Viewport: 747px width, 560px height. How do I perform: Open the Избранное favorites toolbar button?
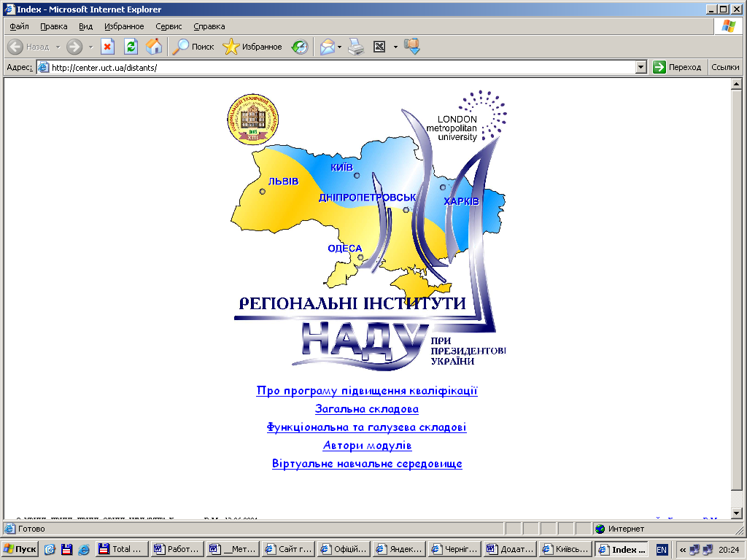click(x=252, y=47)
